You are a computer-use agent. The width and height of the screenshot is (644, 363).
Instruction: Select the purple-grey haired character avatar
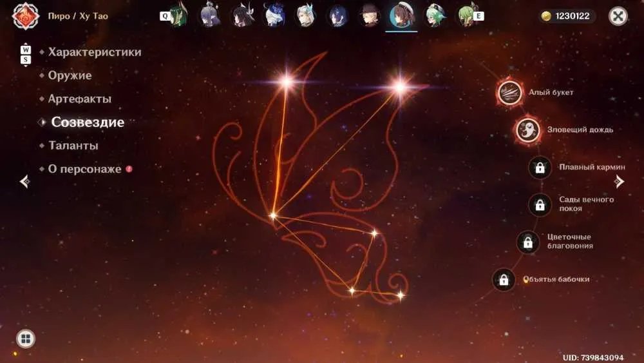click(x=210, y=16)
